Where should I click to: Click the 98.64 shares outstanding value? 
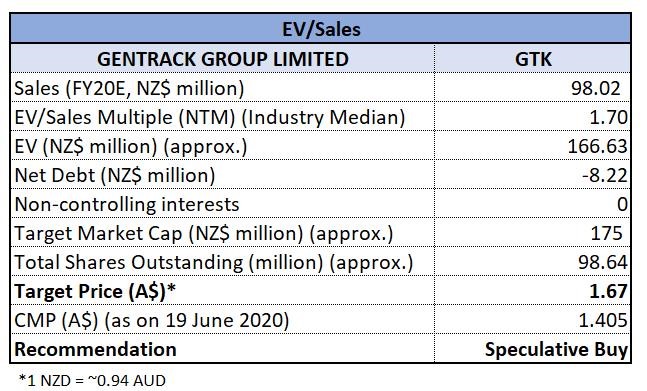tap(603, 262)
